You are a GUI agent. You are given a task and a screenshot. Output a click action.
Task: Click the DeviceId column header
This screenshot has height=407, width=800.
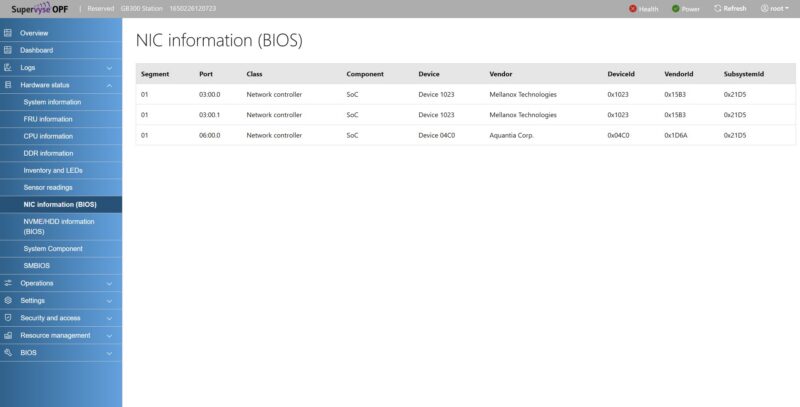tap(621, 74)
